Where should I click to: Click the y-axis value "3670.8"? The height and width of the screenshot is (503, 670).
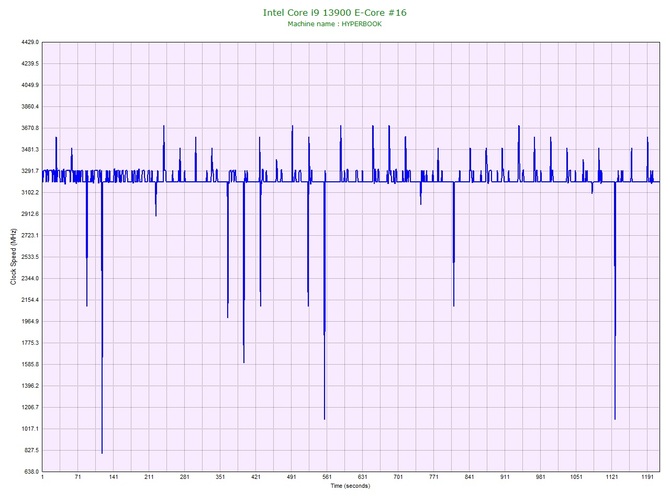(30, 128)
